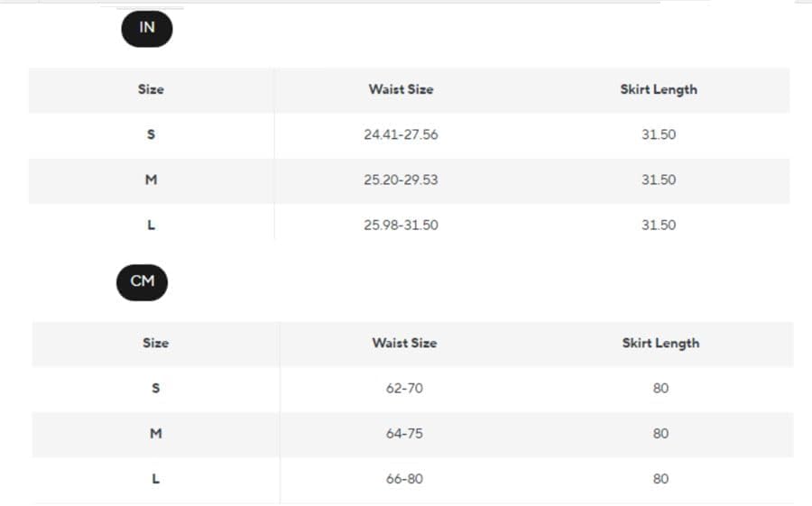The width and height of the screenshot is (812, 506).
Task: Click the 66-80 waist value
Action: [404, 478]
